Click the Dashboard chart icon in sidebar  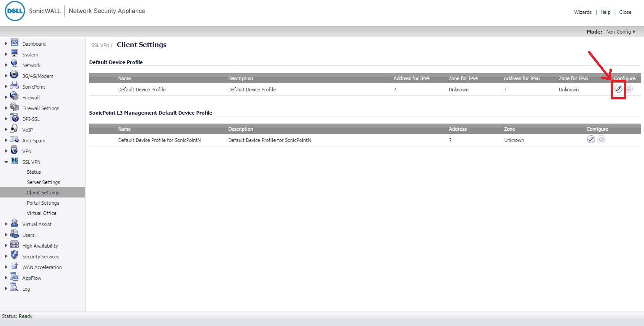(x=14, y=43)
